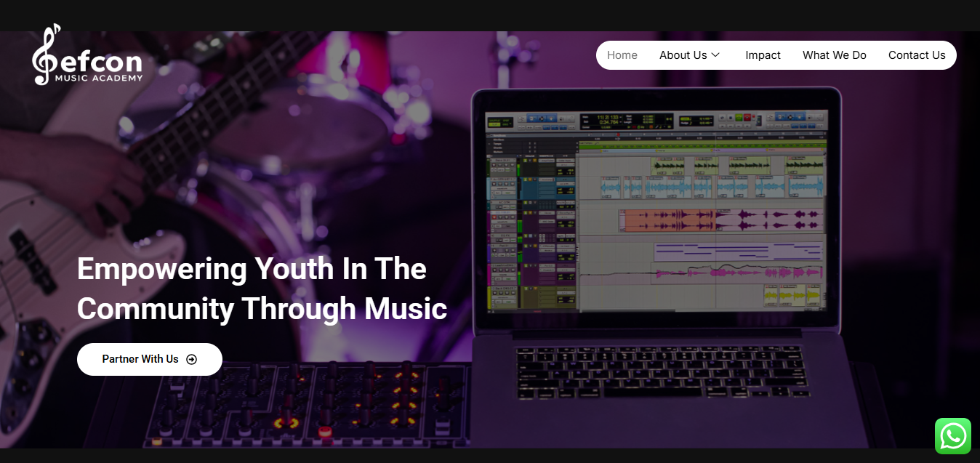Go to the Home menu item
980x463 pixels.
pyautogui.click(x=622, y=55)
